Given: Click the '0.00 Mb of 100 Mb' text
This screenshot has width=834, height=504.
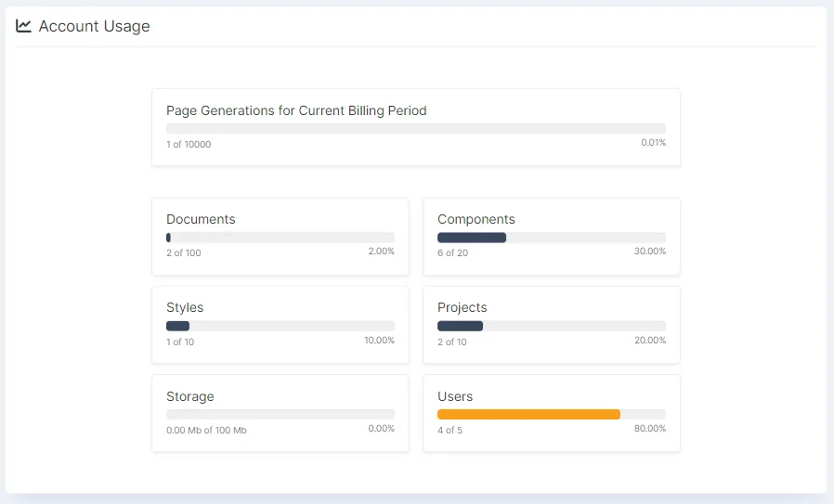Looking at the screenshot, I should pos(206,430).
